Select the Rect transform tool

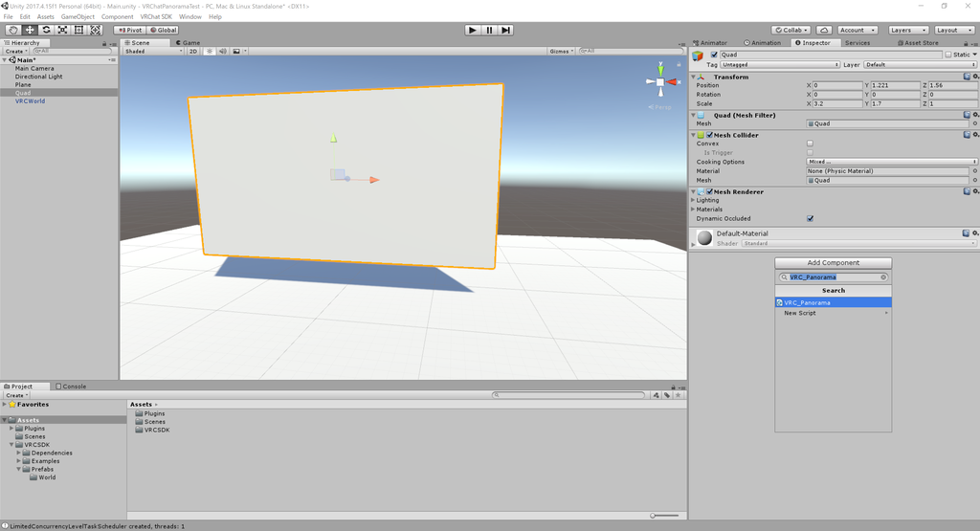[78, 30]
